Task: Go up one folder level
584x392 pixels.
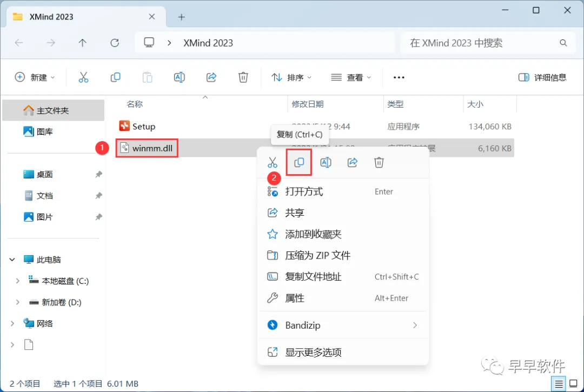Action: 82,43
